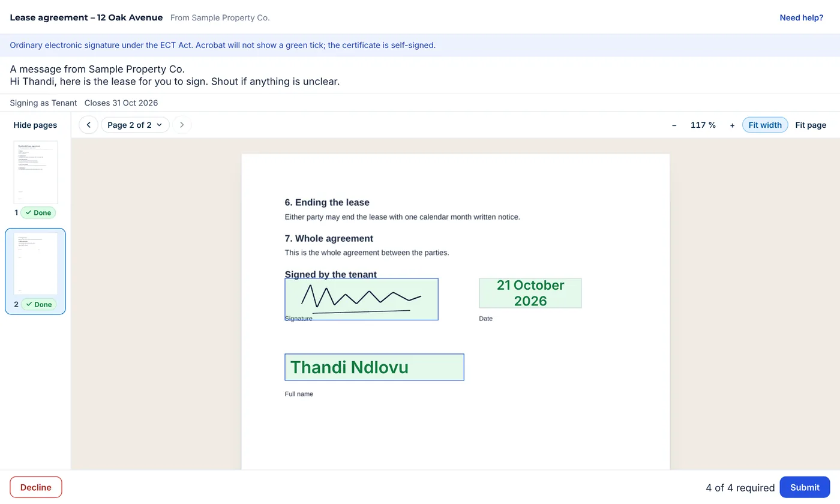The height and width of the screenshot is (504, 840).
Task: Hide pages sidebar
Action: pyautogui.click(x=35, y=125)
